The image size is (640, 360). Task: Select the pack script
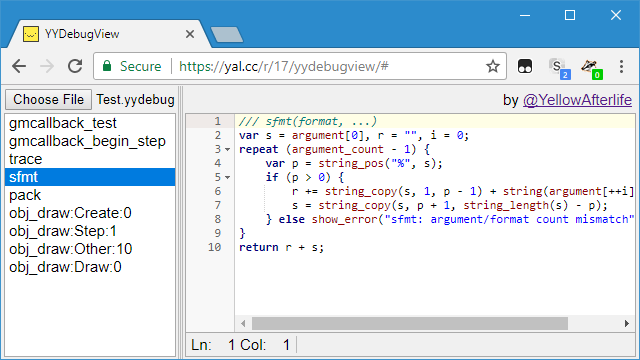[90, 195]
